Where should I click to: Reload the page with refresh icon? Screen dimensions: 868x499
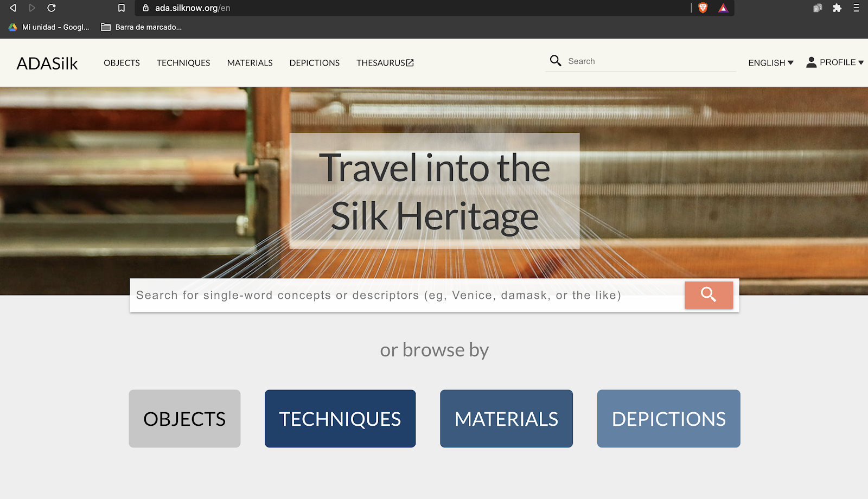pyautogui.click(x=52, y=8)
